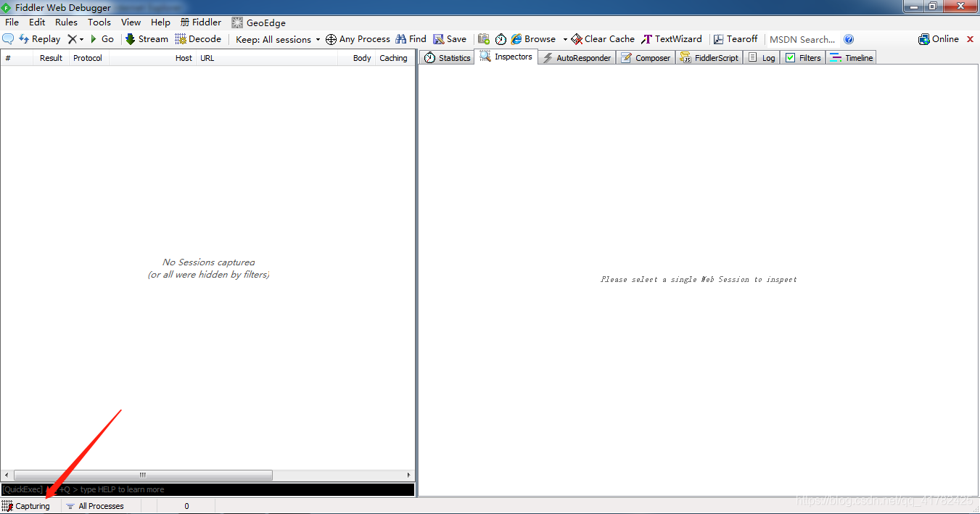Close the toolbar with red X
This screenshot has height=514, width=980.
971,39
